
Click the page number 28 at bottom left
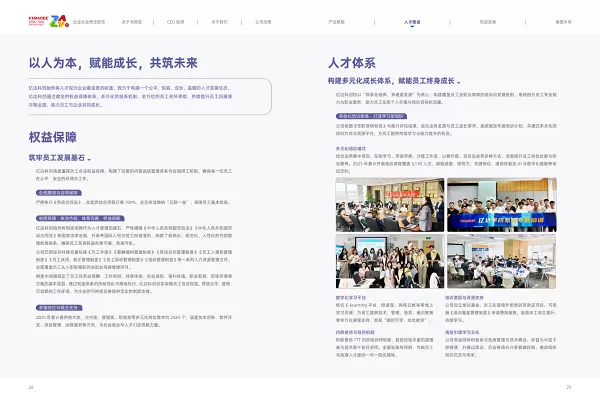coord(31,387)
